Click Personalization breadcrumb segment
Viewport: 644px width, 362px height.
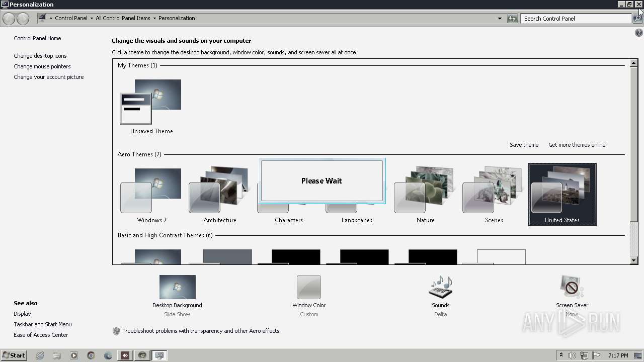pyautogui.click(x=177, y=18)
